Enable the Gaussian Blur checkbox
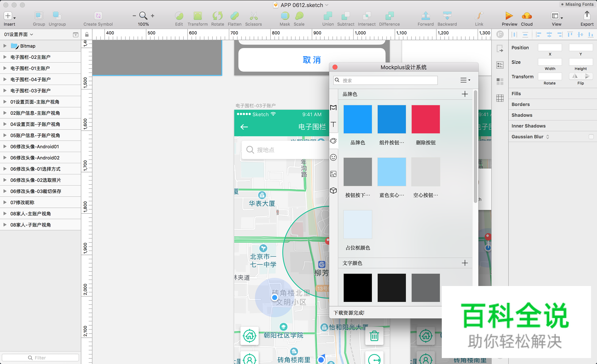The height and width of the screenshot is (364, 597). pyautogui.click(x=591, y=137)
